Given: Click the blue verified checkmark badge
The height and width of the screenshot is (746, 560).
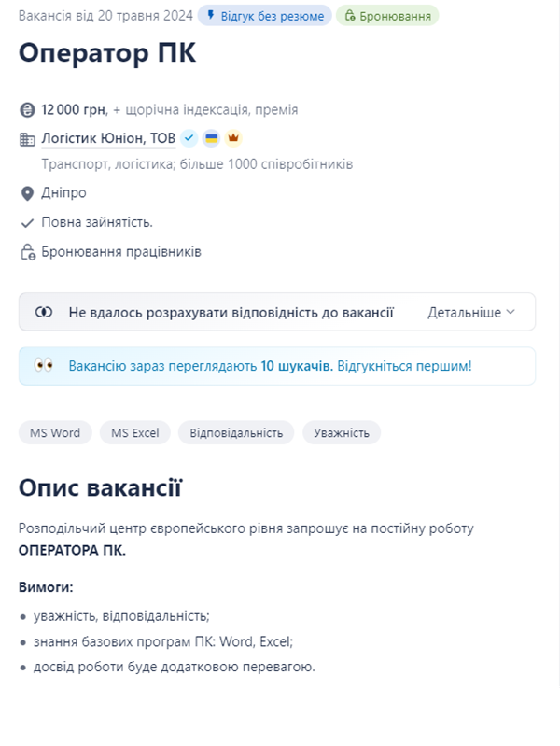Looking at the screenshot, I should (189, 138).
